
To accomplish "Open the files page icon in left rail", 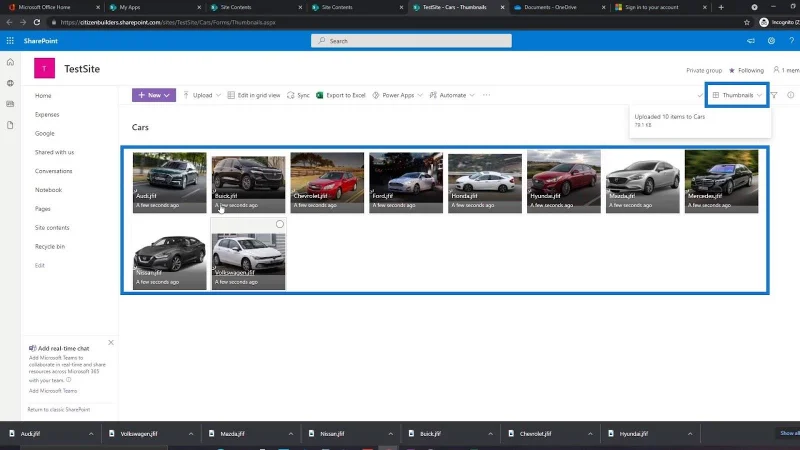I will click(x=10, y=125).
